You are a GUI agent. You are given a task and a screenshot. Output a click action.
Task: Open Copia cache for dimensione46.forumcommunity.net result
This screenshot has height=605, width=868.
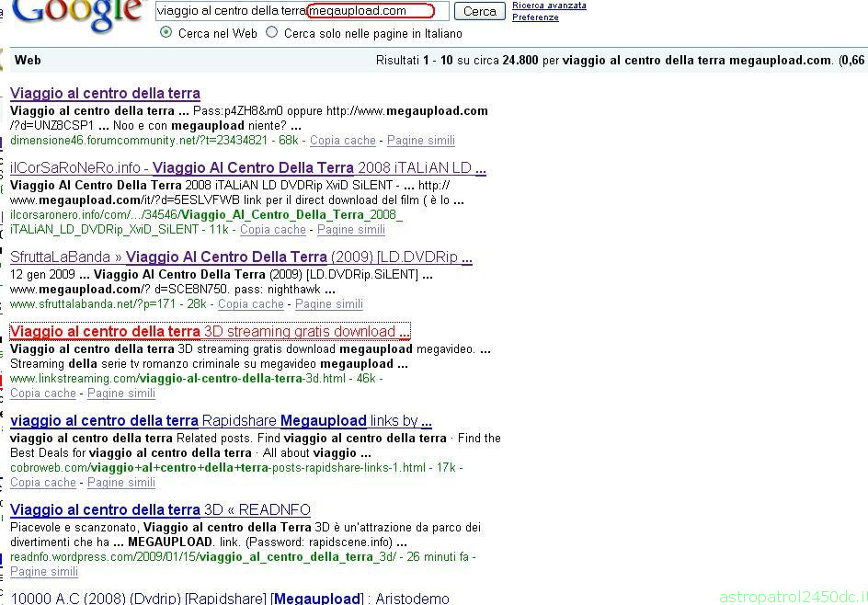[343, 141]
